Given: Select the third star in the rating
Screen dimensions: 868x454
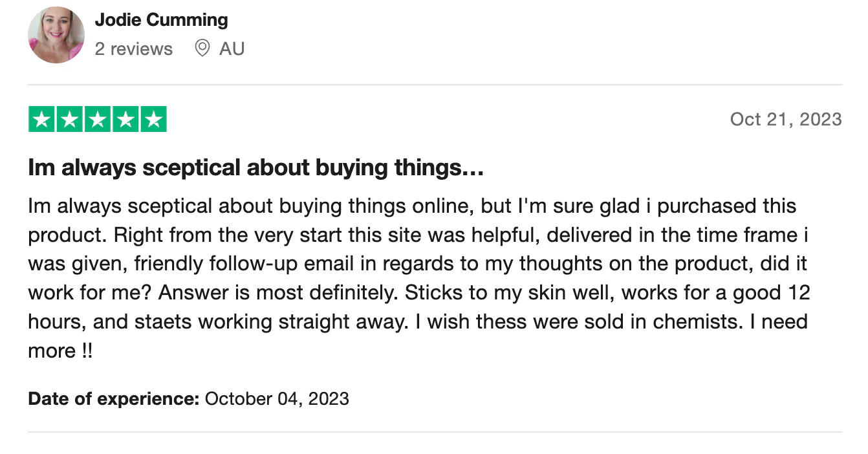Looking at the screenshot, I should (98, 119).
